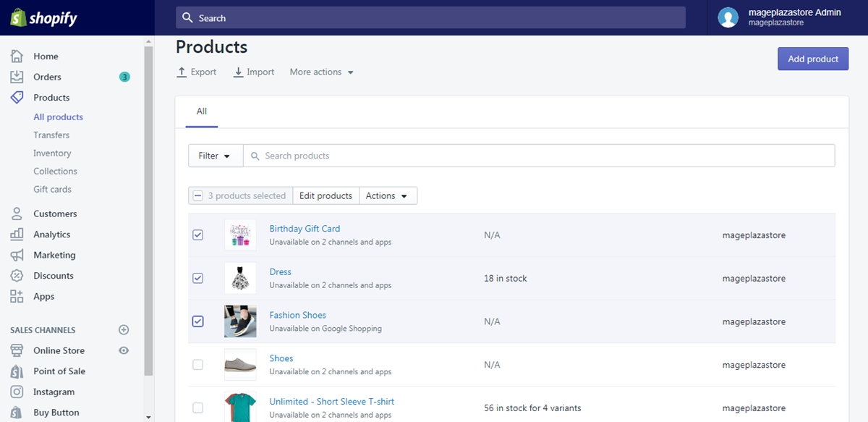Click the Point of Sale bag icon

[x=17, y=371]
